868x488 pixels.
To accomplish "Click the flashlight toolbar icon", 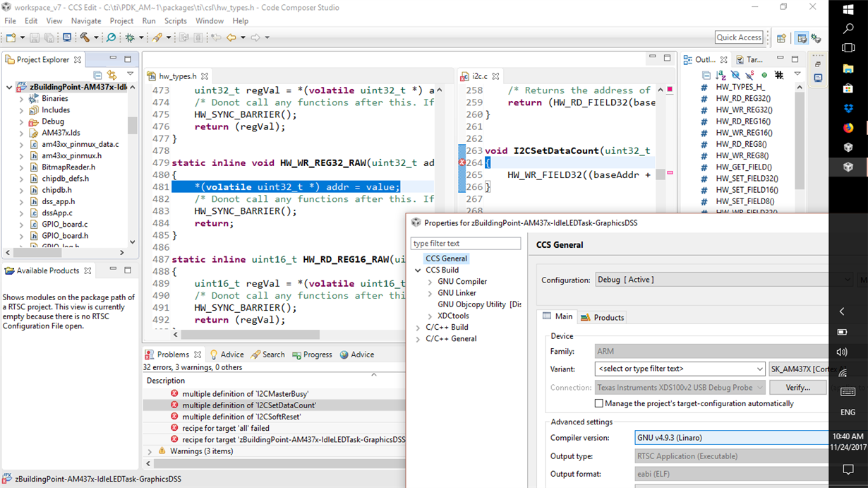I will 157,37.
